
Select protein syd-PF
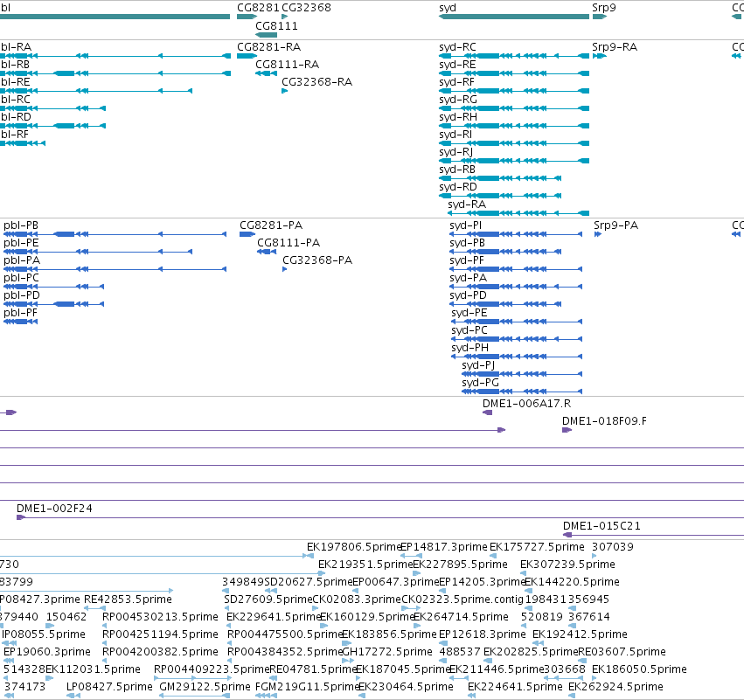point(467,260)
